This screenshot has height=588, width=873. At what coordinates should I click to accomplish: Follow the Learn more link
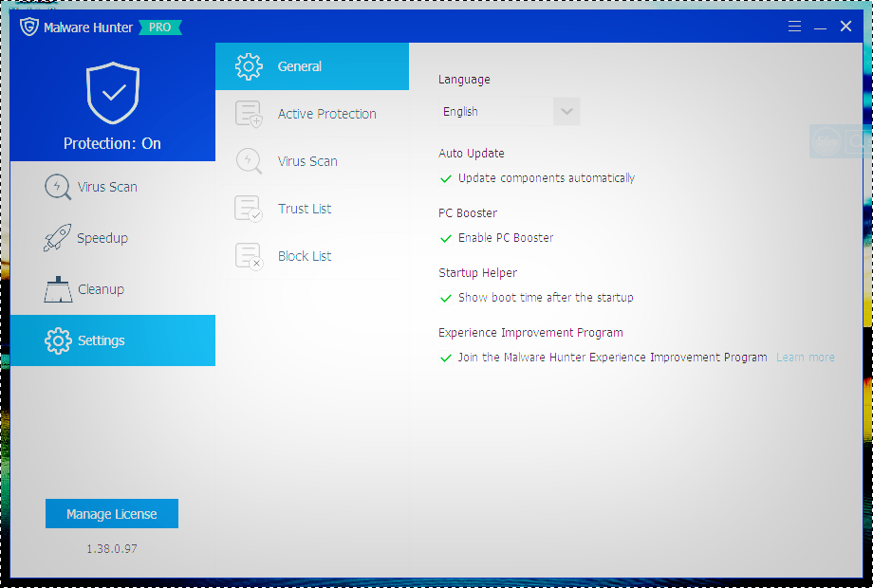coord(805,358)
